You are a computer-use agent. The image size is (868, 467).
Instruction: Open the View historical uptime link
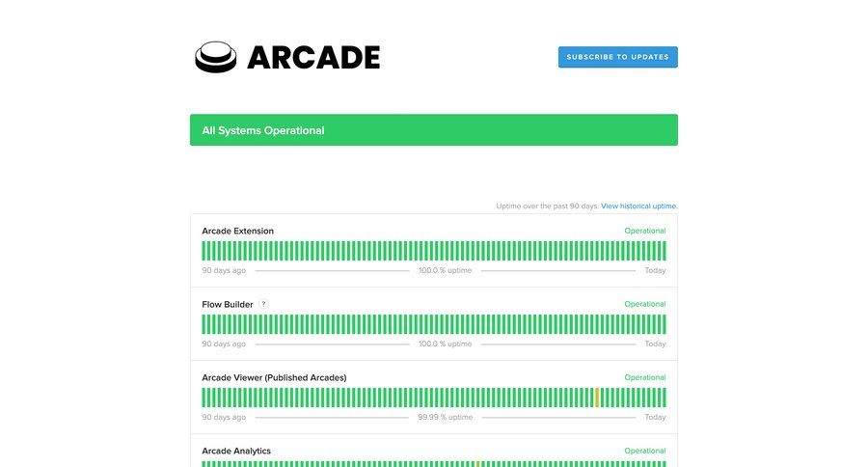638,206
